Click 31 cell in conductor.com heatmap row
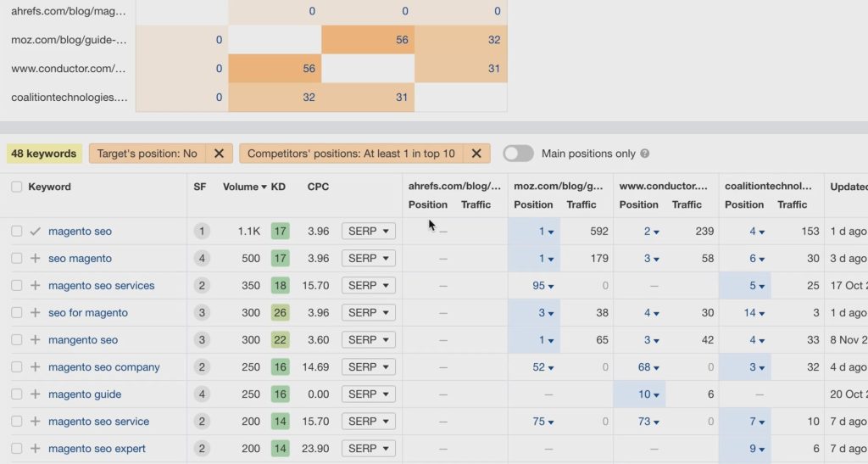Screen dimensions: 868x464 coord(461,69)
